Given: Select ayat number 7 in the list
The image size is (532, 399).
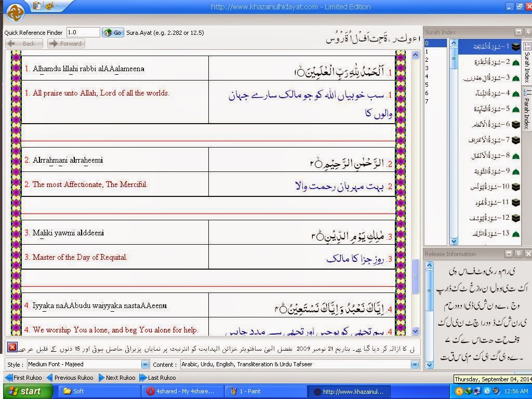Looking at the screenshot, I should (435, 101).
